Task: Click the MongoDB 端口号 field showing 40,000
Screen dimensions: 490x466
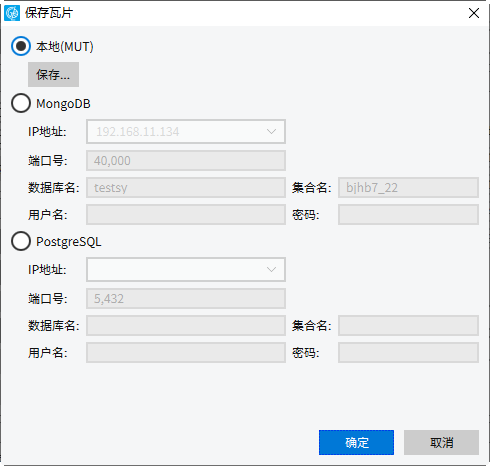Action: 186,161
